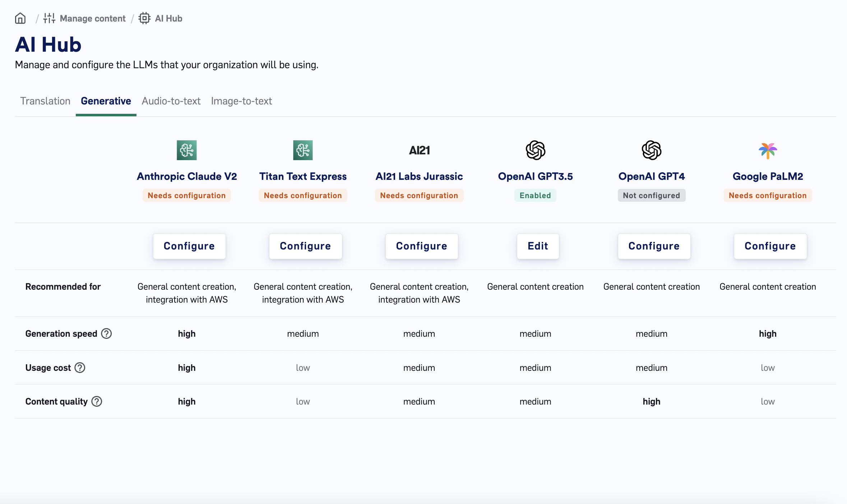Edit OpenAI GPT3.5 configuration
The image size is (847, 504).
[538, 246]
